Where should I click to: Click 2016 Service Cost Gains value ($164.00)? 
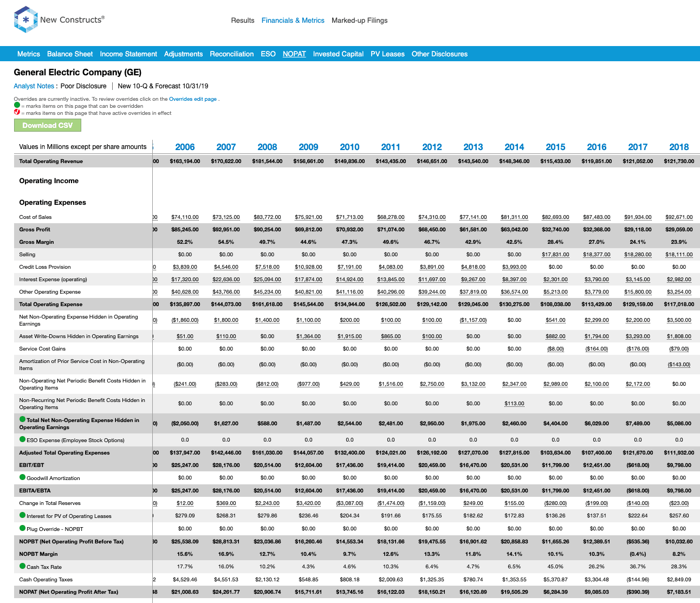[597, 349]
